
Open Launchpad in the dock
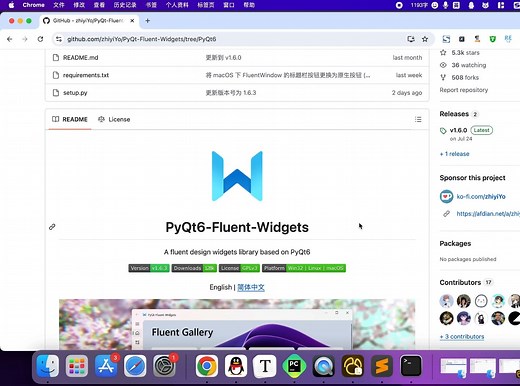click(77, 366)
